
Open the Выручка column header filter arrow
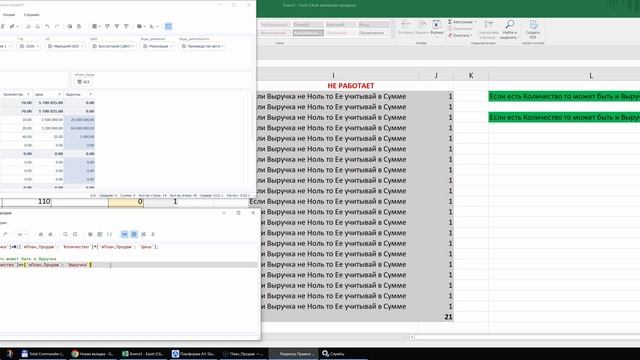click(x=91, y=94)
